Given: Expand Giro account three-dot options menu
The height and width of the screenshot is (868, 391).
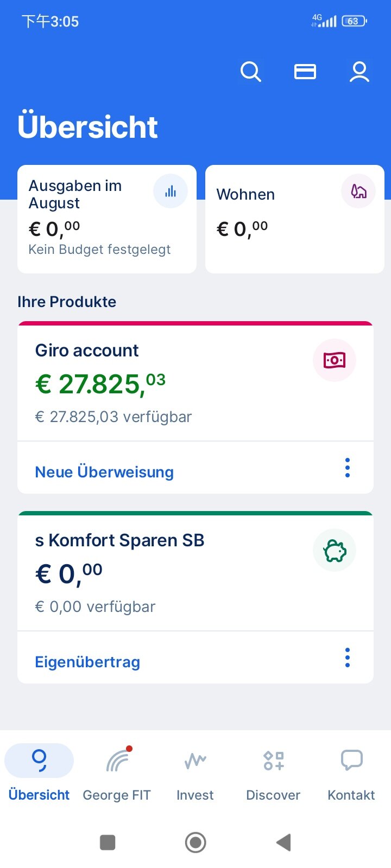Looking at the screenshot, I should pyautogui.click(x=348, y=468).
